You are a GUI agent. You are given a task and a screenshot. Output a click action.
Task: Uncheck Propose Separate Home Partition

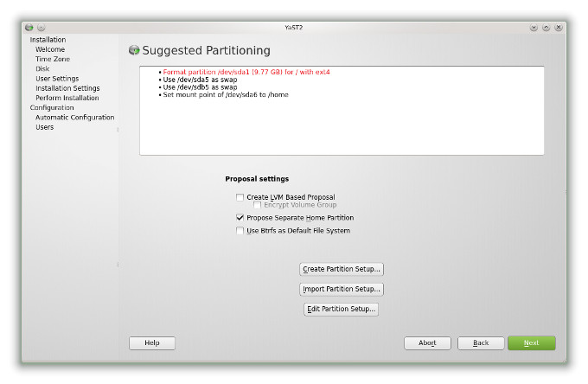[x=240, y=217]
